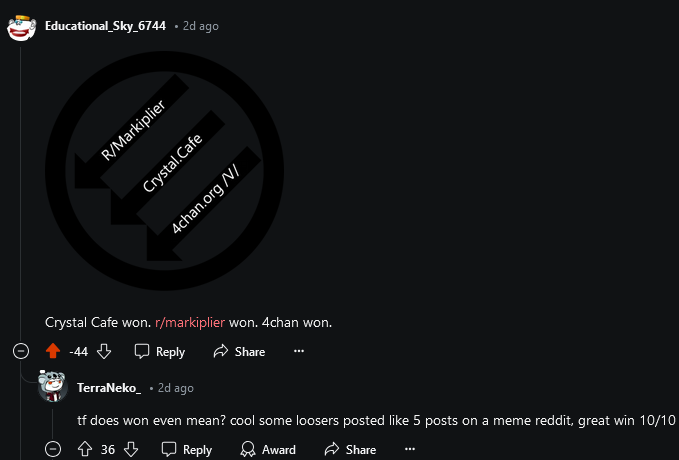This screenshot has width=679, height=460.
Task: Toggle upvote on Educational_Sky_6744's comment
Action: point(53,351)
